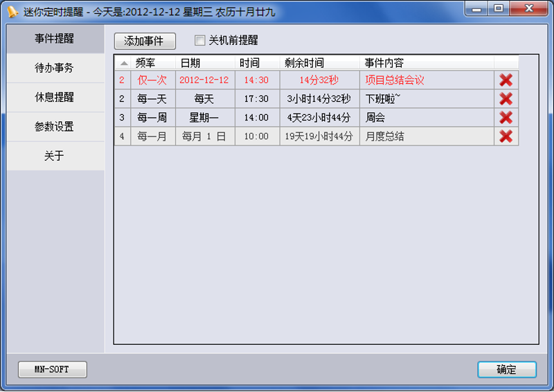Delete the 下班啦 event with red X
This screenshot has width=554, height=392.
click(x=506, y=99)
